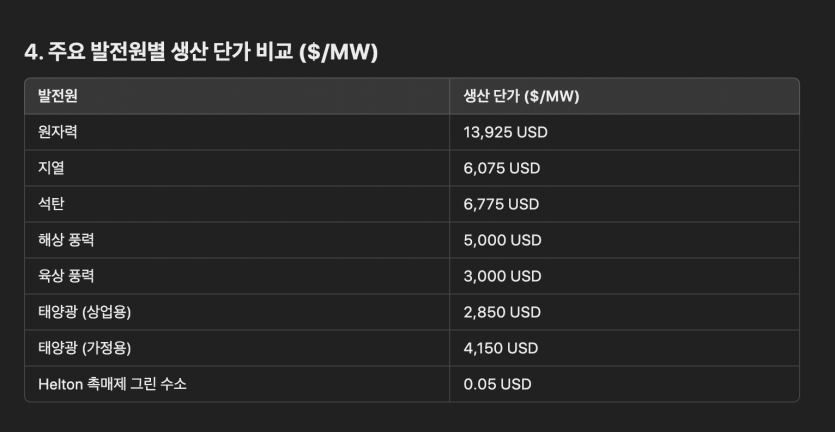Select the 생산 단가 ($/MW) column header

[x=521, y=96]
